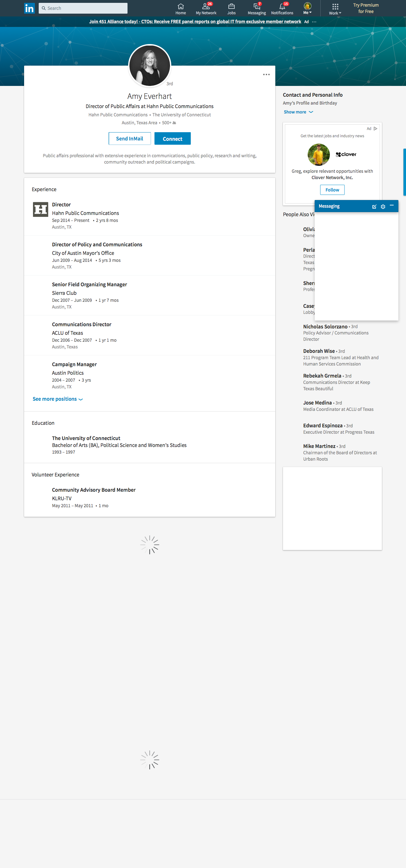Screen dimensions: 406x868
Task: Click compose message icon in Messaging panel
Action: [374, 207]
